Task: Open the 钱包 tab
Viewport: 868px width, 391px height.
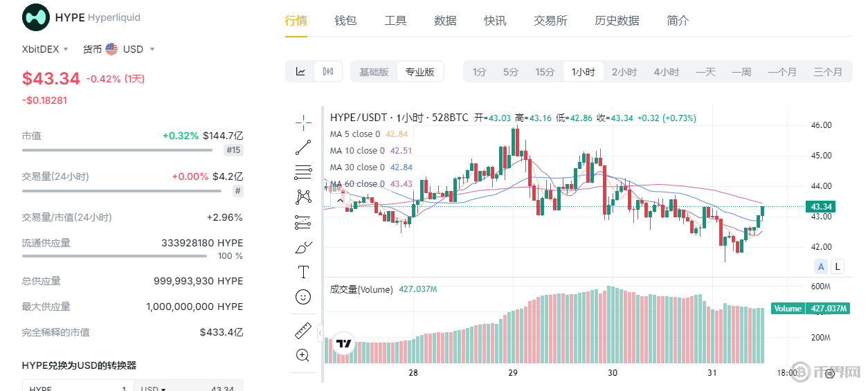Action: 345,21
